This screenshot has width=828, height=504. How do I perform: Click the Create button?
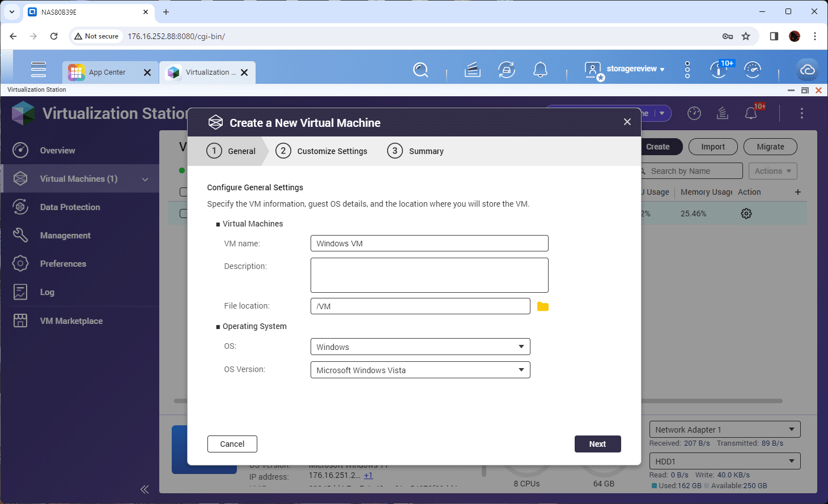click(x=658, y=147)
